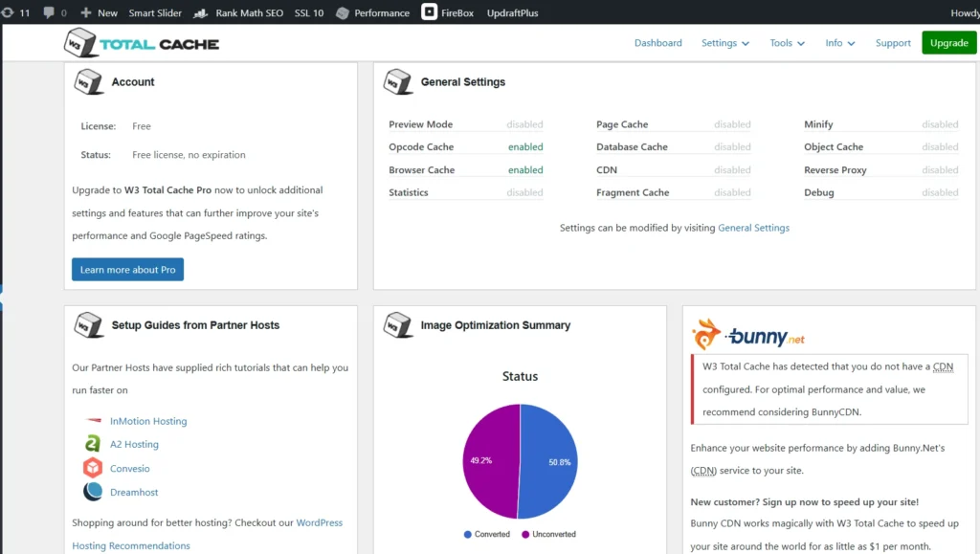This screenshot has width=980, height=554.
Task: Open the Support nav item
Action: (893, 43)
